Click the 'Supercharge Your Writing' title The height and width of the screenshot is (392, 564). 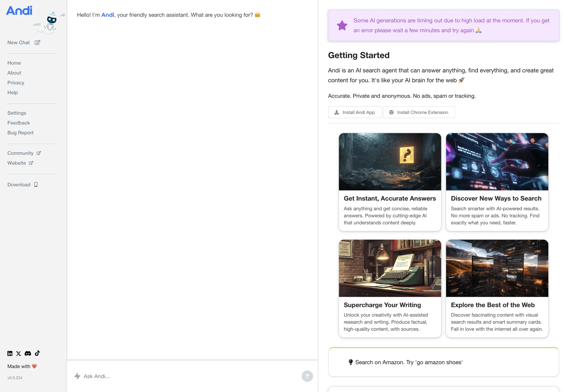point(382,305)
